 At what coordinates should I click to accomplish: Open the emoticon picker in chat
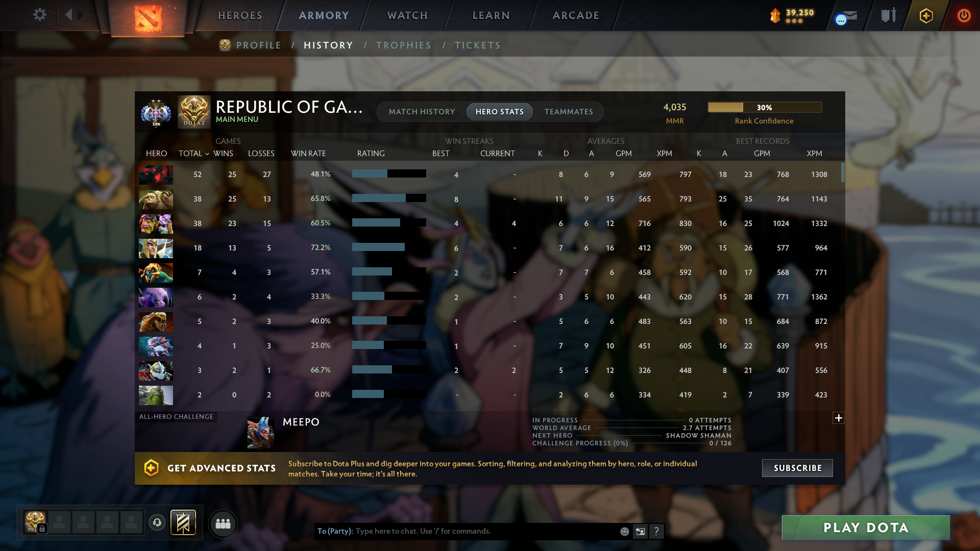624,532
